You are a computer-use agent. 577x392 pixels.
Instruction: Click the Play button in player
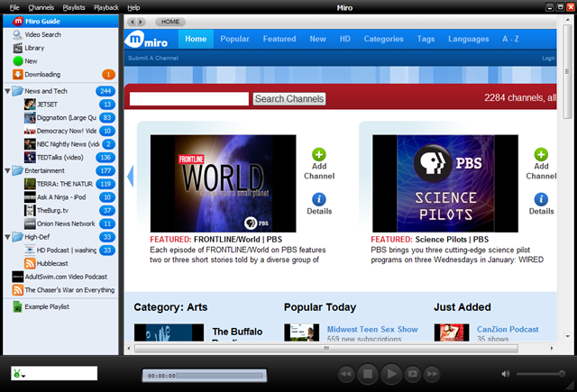(391, 374)
